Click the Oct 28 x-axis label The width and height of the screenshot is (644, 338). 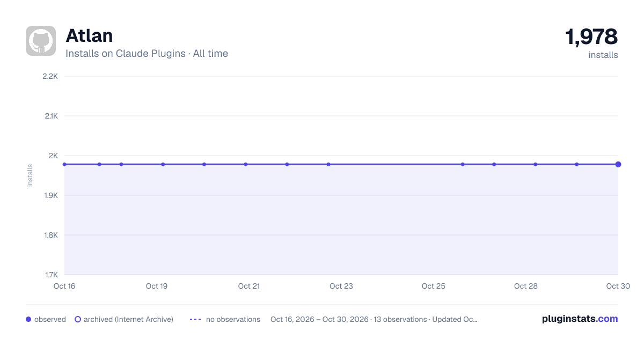[x=526, y=286]
